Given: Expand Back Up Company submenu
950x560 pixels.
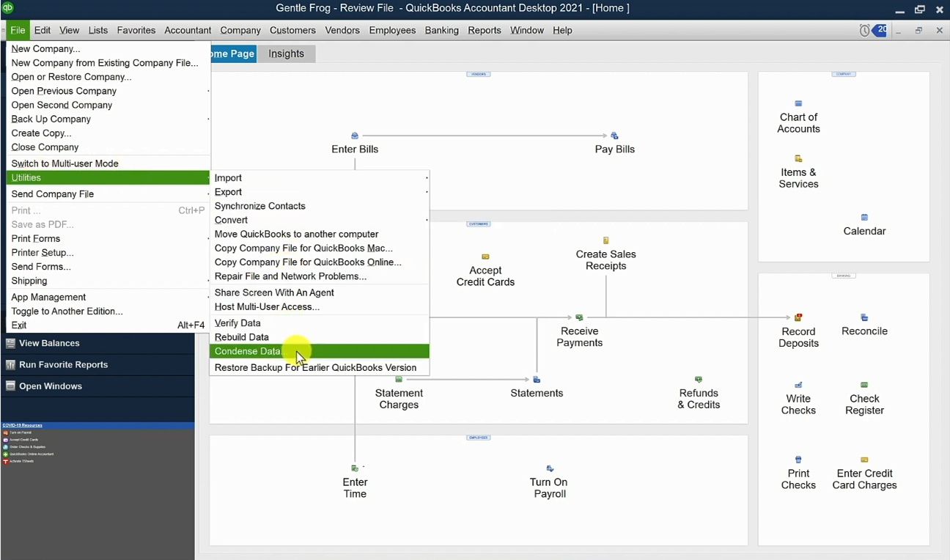Looking at the screenshot, I should tap(108, 119).
